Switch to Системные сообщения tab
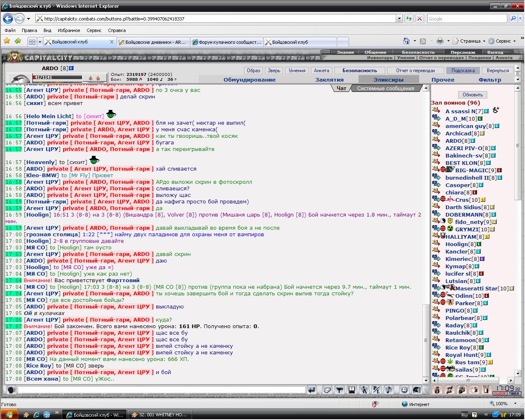This screenshot has width=525, height=420. [386, 88]
